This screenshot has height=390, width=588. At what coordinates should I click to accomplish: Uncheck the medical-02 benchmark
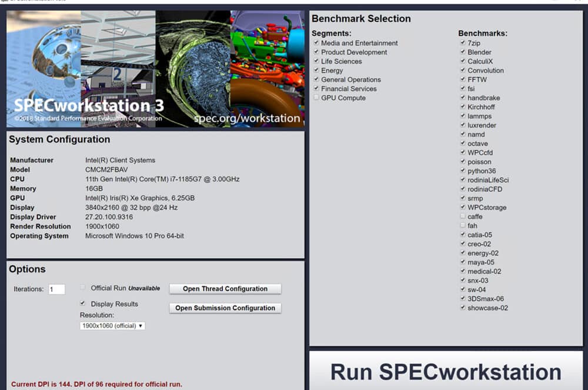tap(463, 271)
